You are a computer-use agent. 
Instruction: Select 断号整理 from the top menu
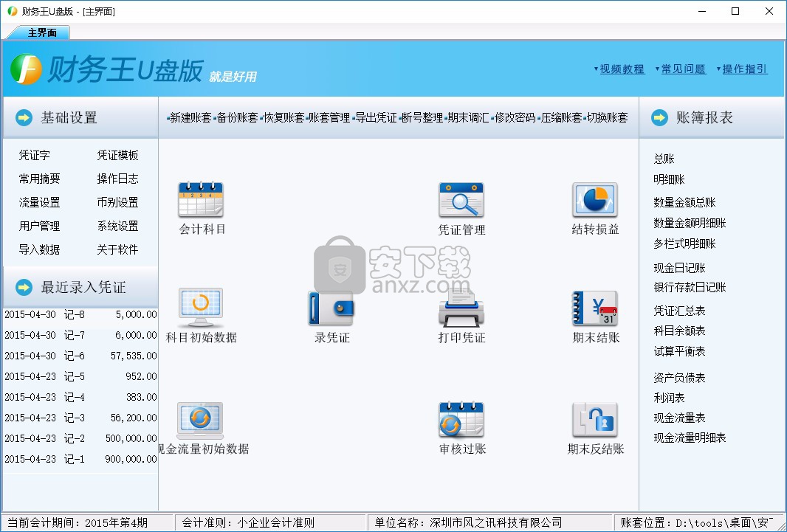tap(422, 118)
